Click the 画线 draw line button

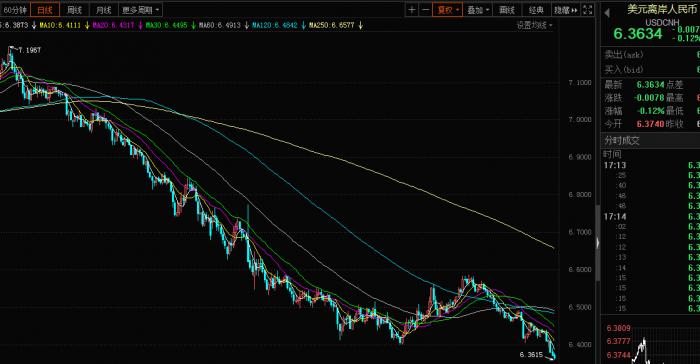pos(507,9)
